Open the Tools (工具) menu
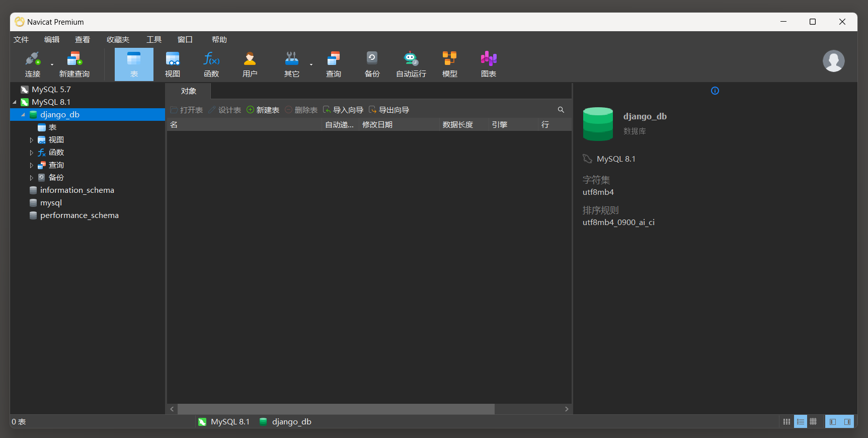This screenshot has width=868, height=438. pyautogui.click(x=154, y=40)
